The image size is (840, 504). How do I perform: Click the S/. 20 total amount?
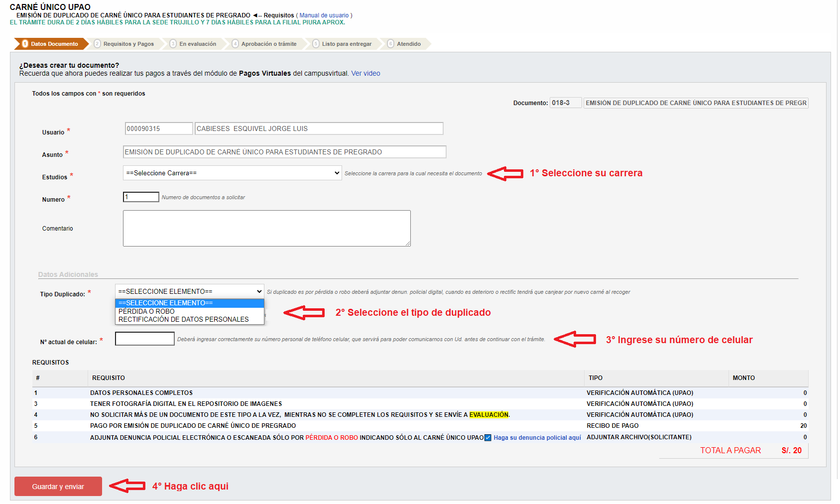[x=792, y=450]
